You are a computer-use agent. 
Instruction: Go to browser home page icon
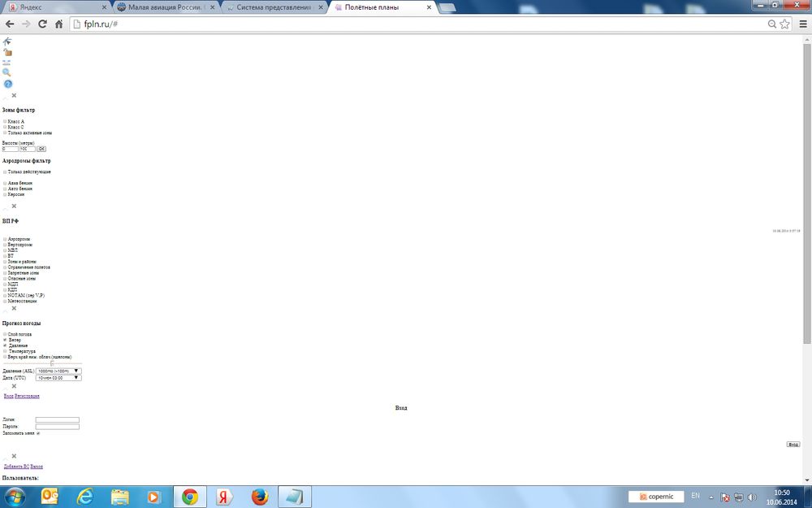[58, 24]
